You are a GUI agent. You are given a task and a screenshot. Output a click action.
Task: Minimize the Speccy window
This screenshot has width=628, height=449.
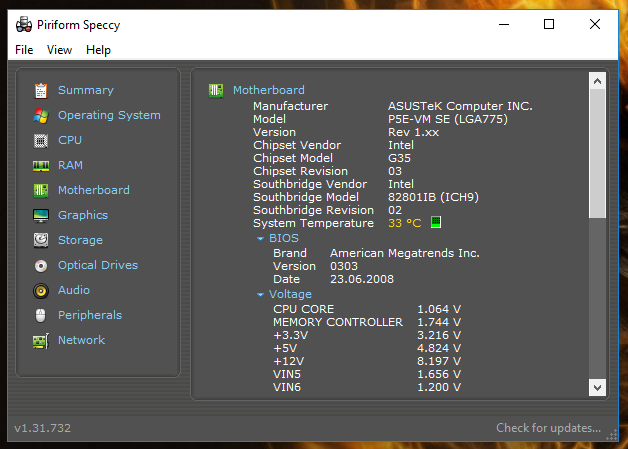click(504, 24)
